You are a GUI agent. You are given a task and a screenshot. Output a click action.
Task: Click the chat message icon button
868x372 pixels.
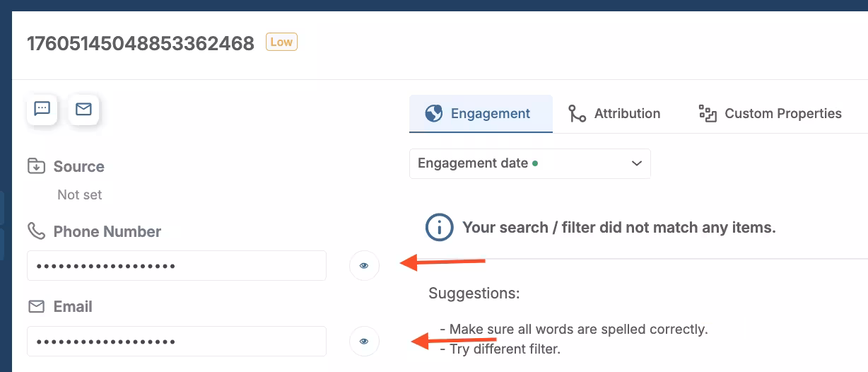42,110
